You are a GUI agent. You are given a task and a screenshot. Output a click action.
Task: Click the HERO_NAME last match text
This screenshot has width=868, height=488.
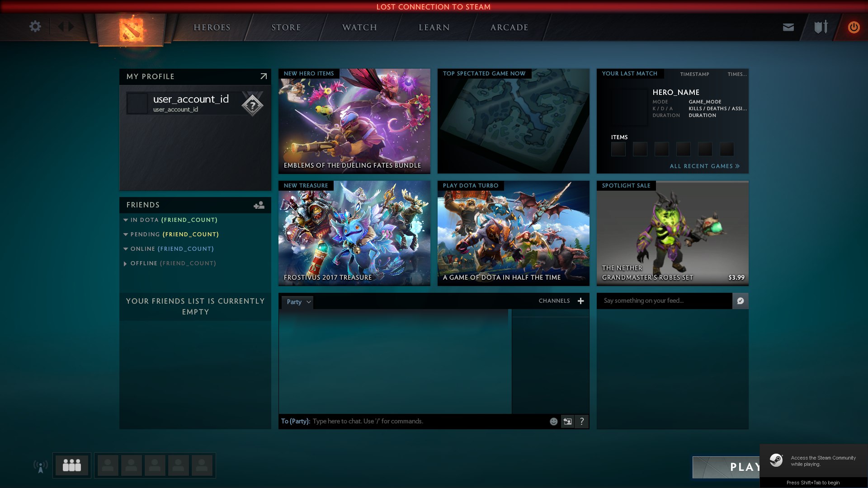676,92
